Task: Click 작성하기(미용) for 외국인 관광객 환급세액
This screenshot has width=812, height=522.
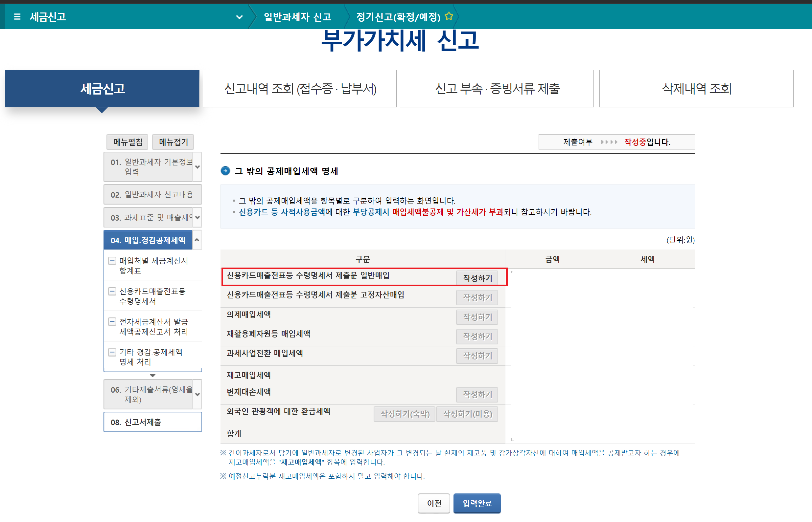Action: pos(467,414)
